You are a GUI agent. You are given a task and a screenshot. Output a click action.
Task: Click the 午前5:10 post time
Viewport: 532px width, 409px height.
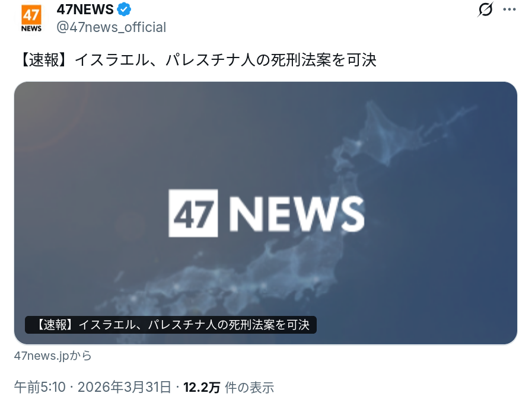(40, 387)
